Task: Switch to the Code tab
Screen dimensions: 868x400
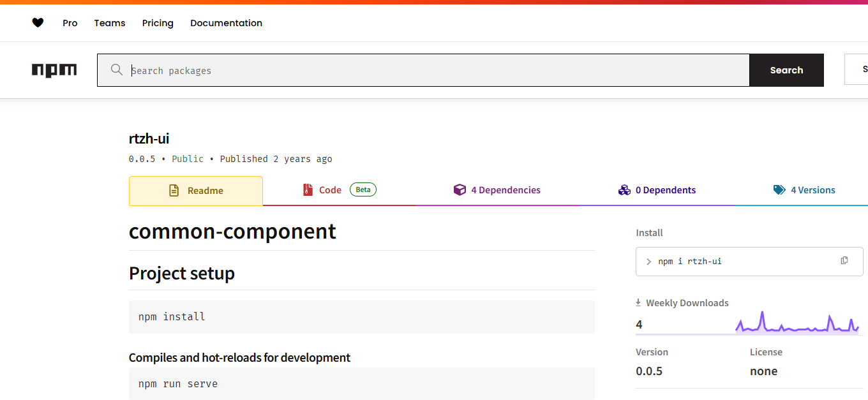Action: [339, 190]
